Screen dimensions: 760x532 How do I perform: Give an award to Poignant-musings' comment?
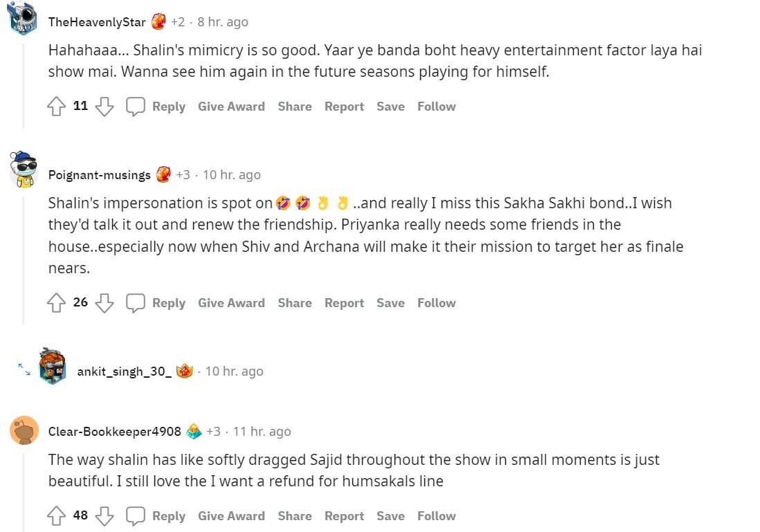231,303
